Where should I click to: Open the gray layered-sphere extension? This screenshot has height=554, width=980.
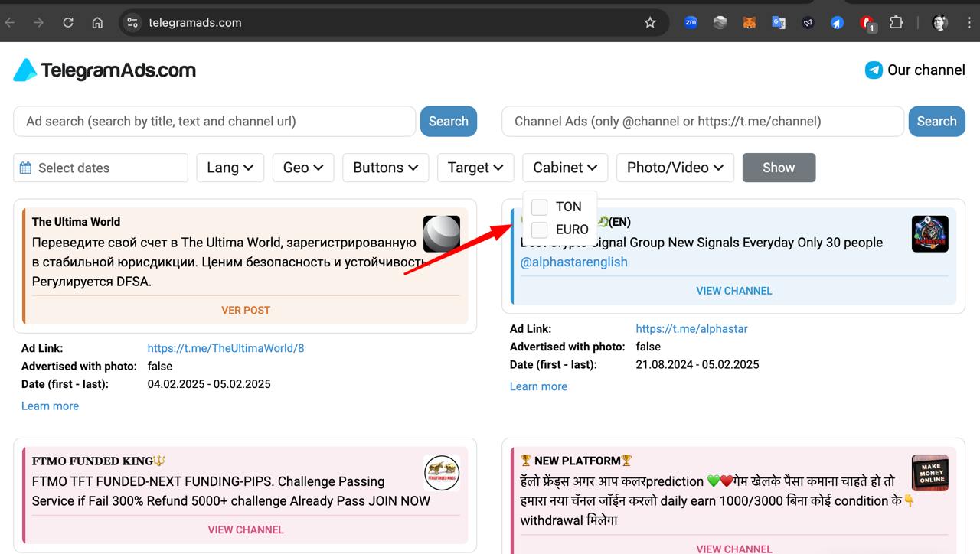720,23
